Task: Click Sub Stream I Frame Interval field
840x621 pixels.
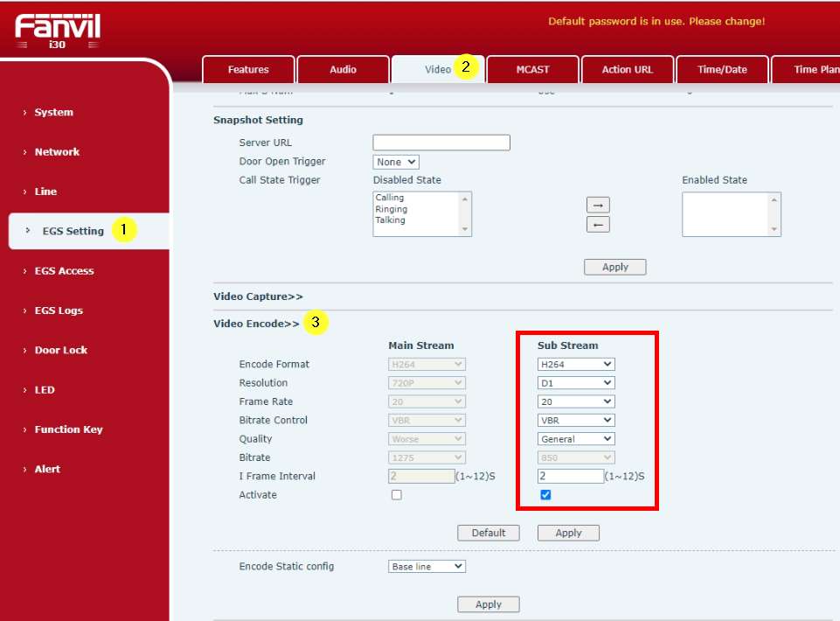Action: click(x=571, y=476)
